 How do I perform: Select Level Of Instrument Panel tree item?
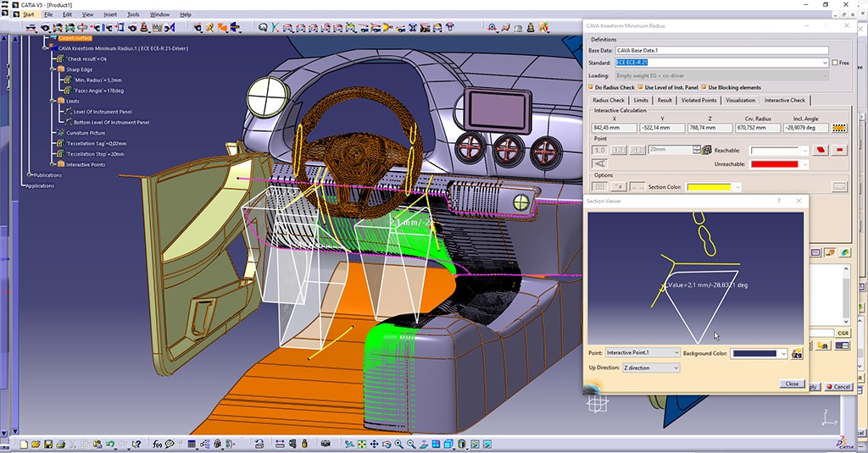click(x=103, y=112)
